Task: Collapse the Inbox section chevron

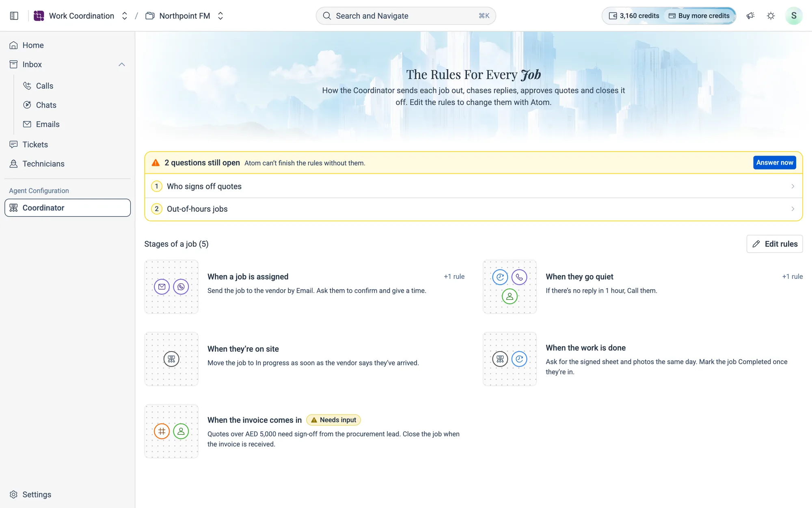Action: click(122, 65)
